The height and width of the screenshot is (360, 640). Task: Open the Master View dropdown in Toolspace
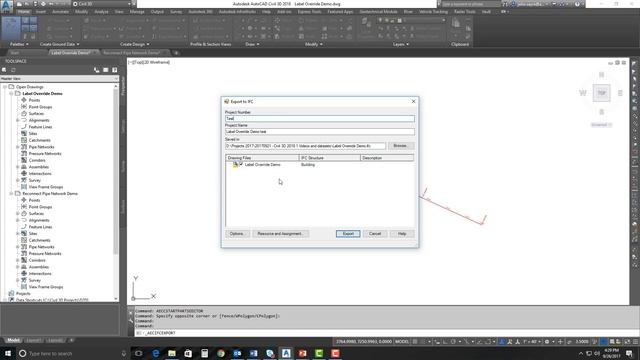point(60,78)
